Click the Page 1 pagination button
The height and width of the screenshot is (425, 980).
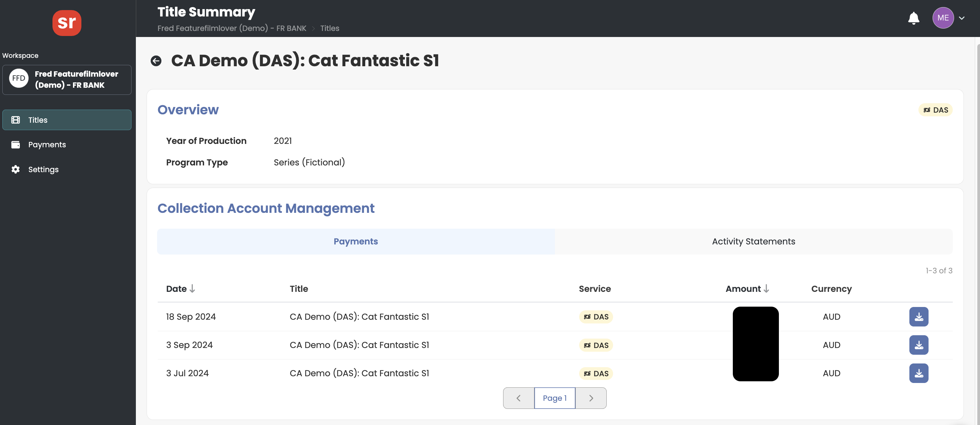554,398
